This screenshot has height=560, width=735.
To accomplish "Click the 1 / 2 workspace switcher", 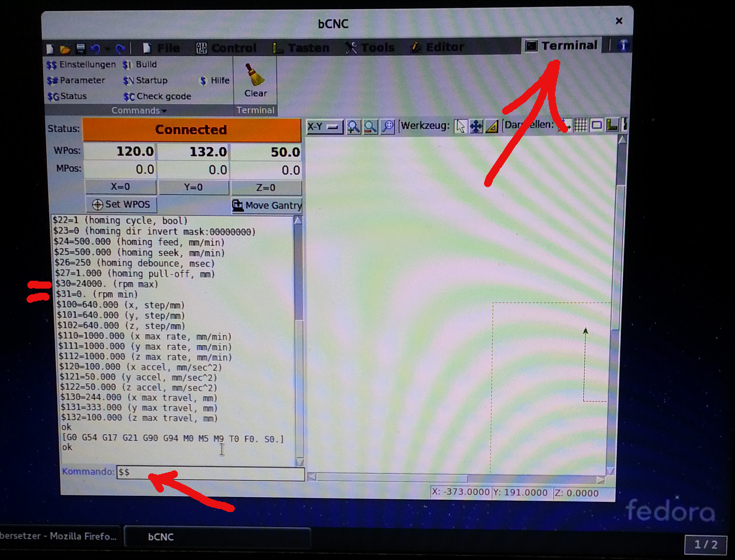I will pos(705,544).
